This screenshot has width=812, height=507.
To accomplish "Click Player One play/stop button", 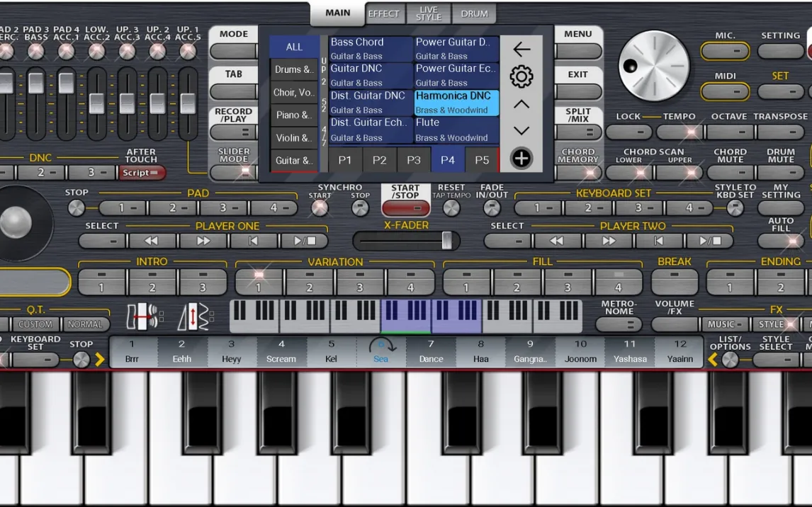I will (304, 241).
